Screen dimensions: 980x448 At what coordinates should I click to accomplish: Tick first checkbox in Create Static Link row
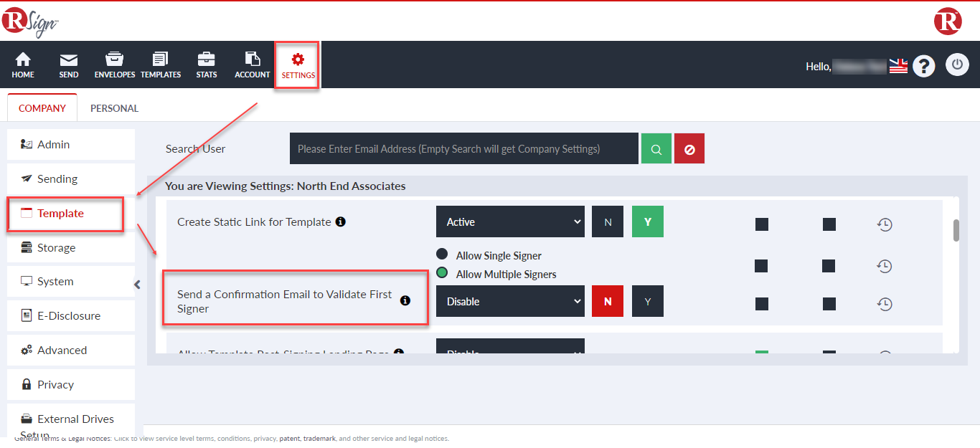pos(762,224)
